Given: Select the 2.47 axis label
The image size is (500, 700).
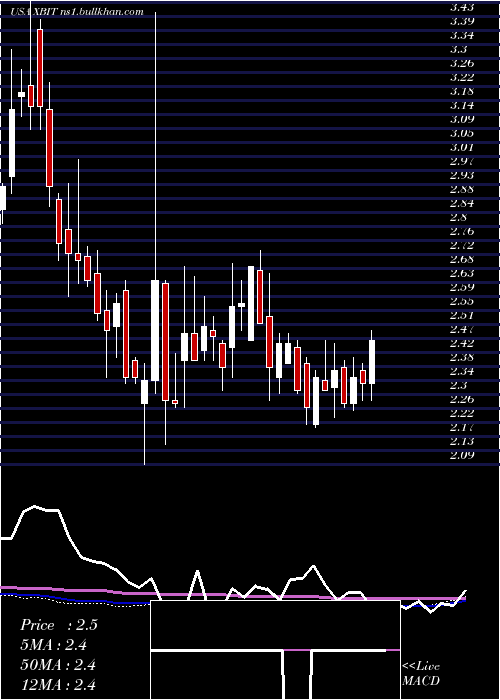Looking at the screenshot, I should (462, 329).
